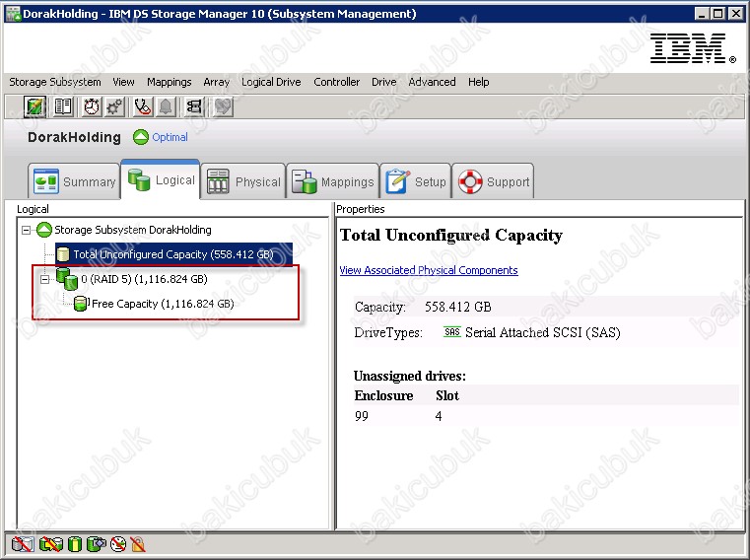Open View Associated Physical Components link
This screenshot has width=750, height=560.
pos(429,270)
